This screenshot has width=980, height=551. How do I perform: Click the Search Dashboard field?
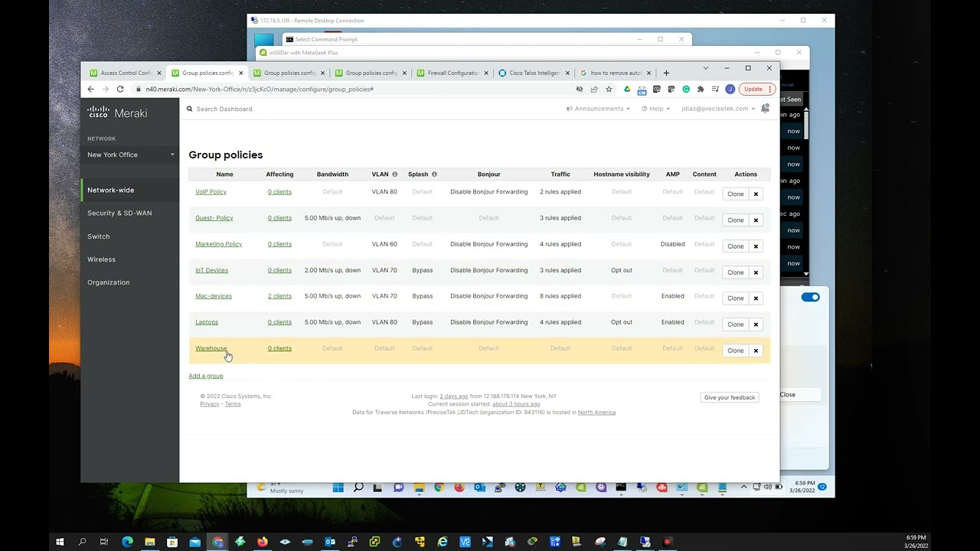coord(224,109)
